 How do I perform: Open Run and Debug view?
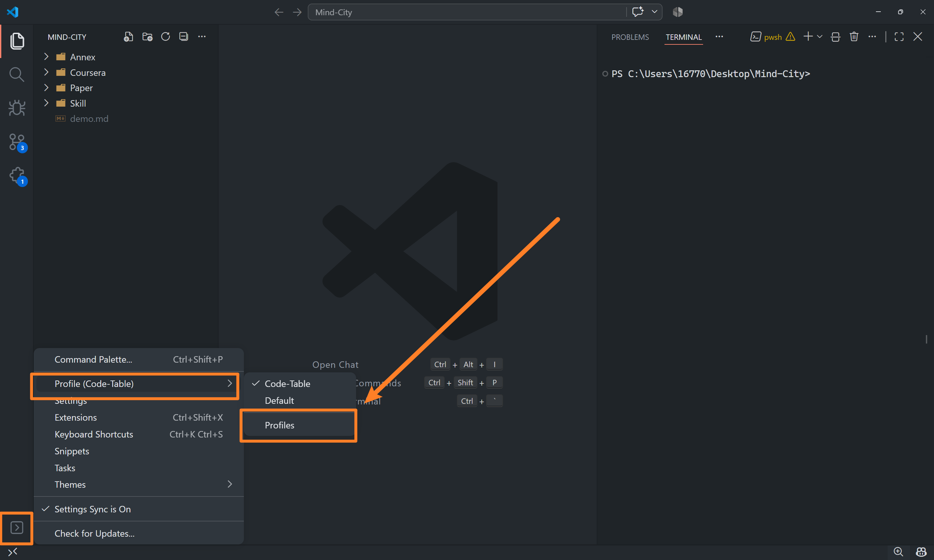[17, 108]
